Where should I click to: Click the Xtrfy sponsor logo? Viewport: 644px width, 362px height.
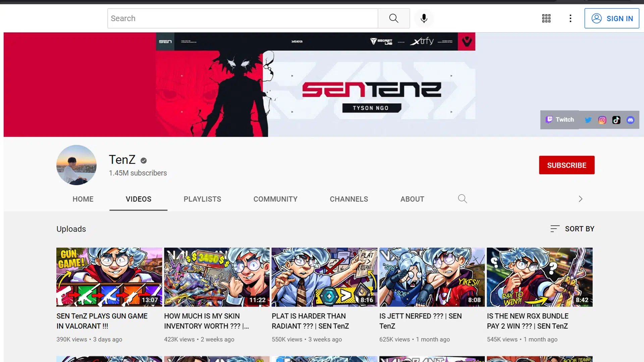(422, 41)
